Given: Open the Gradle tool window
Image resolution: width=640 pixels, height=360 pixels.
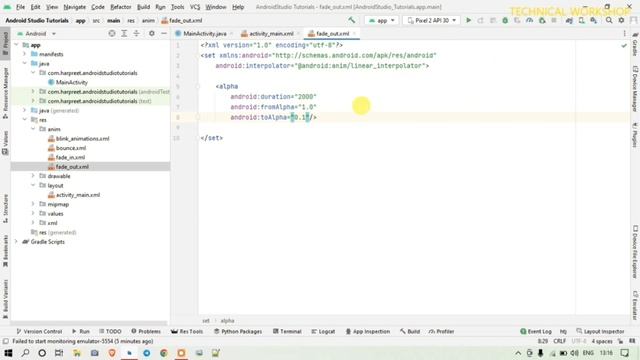Looking at the screenshot, I should (x=635, y=45).
